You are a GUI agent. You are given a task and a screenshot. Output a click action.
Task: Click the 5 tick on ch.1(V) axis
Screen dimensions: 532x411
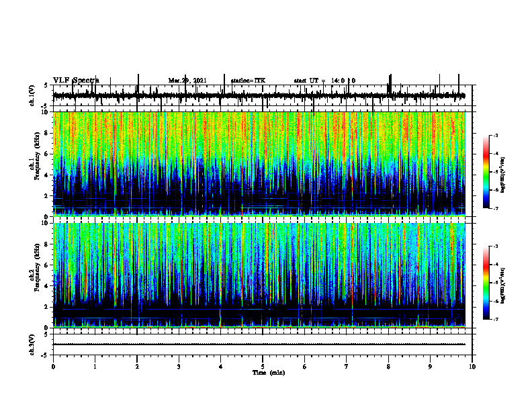click(46, 85)
